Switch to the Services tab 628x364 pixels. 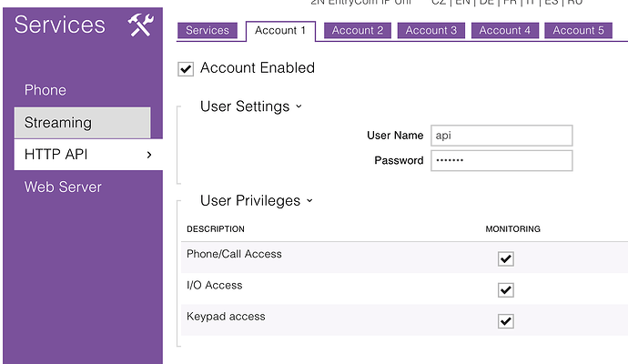point(208,30)
